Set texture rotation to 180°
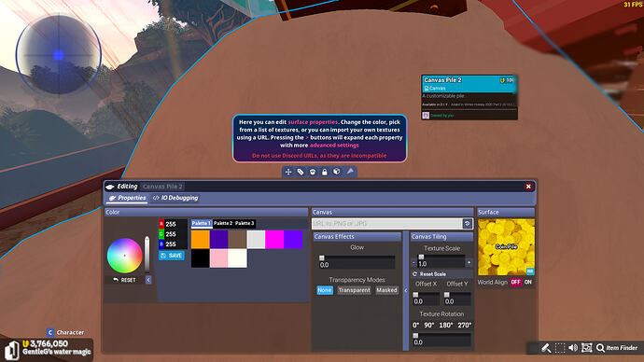644x362 pixels. 446,325
